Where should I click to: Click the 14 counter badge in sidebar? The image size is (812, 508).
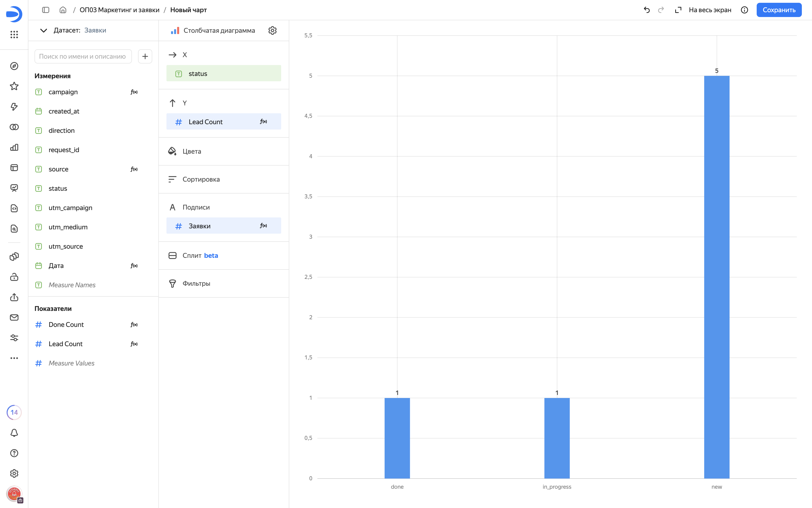(14, 412)
